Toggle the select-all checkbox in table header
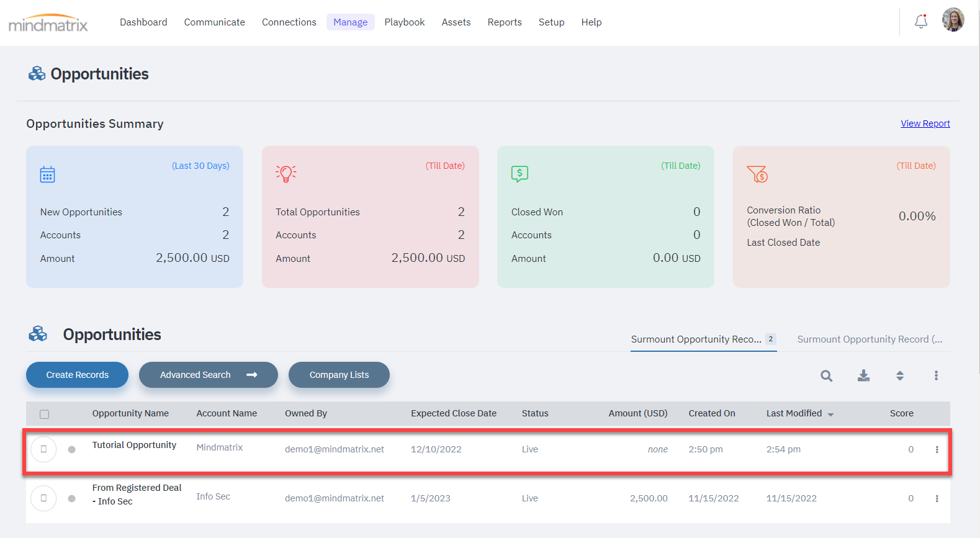 pos(44,414)
